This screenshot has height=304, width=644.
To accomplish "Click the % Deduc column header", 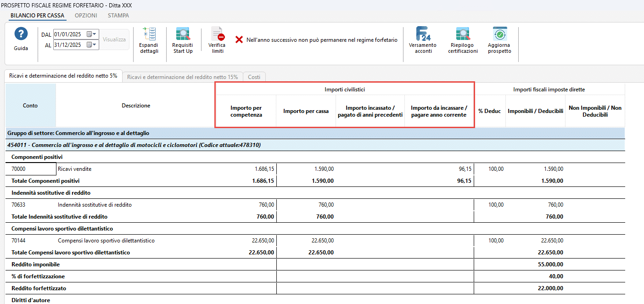I will [x=489, y=111].
